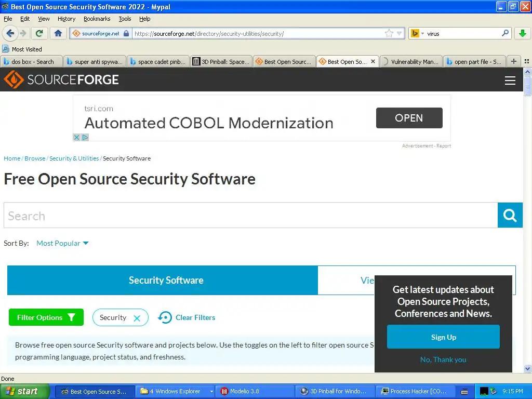This screenshot has width=532, height=399.
Task: Switch to the first Best Open Sourc... tab
Action: pyautogui.click(x=284, y=61)
